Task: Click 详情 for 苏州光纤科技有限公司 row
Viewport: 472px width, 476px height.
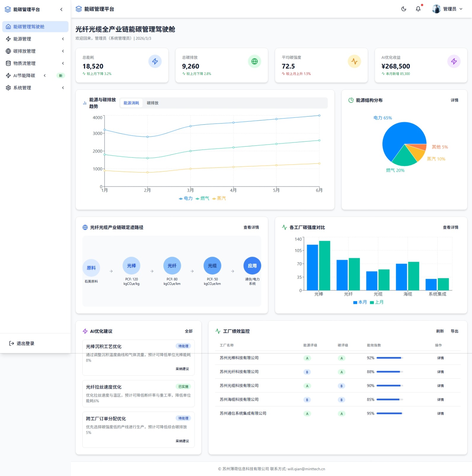Action: [x=440, y=372]
